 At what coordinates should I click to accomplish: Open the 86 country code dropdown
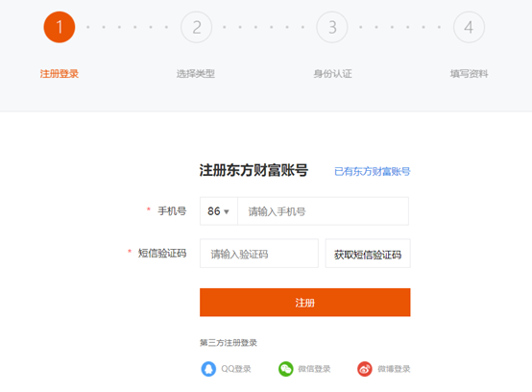click(x=219, y=211)
